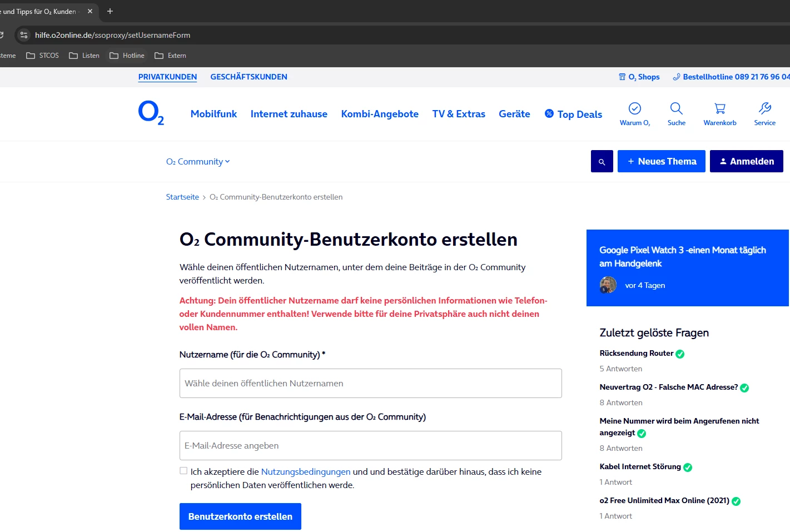Click the Benutzerkonto erstellen button
The image size is (790, 532).
240,516
